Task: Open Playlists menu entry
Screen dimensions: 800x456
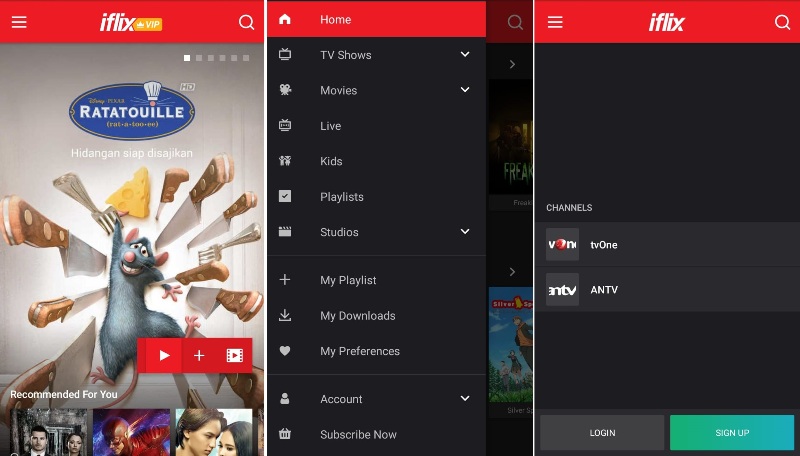Action: click(377, 196)
